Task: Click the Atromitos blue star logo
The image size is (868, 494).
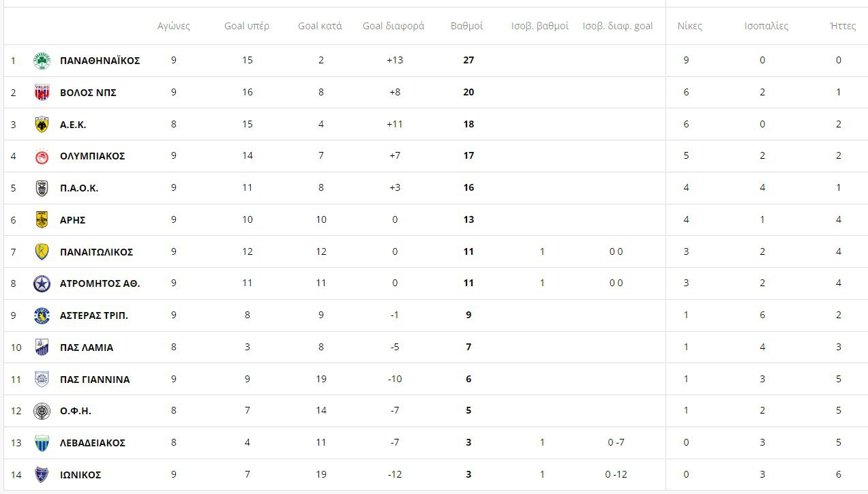Action: (x=42, y=283)
